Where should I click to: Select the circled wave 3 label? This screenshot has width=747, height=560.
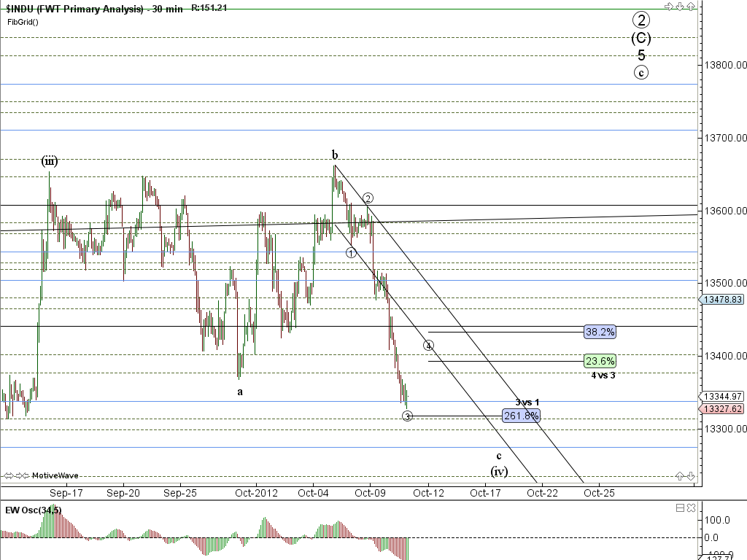pyautogui.click(x=408, y=416)
